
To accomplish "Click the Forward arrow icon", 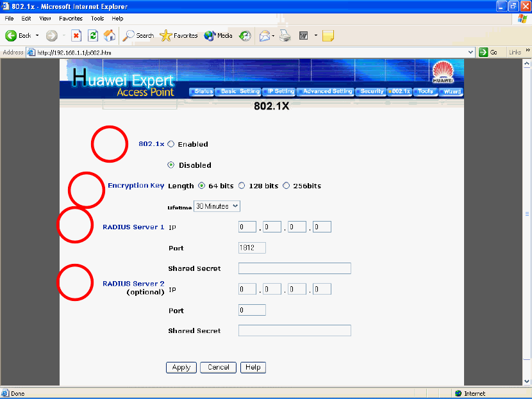I will (51, 36).
